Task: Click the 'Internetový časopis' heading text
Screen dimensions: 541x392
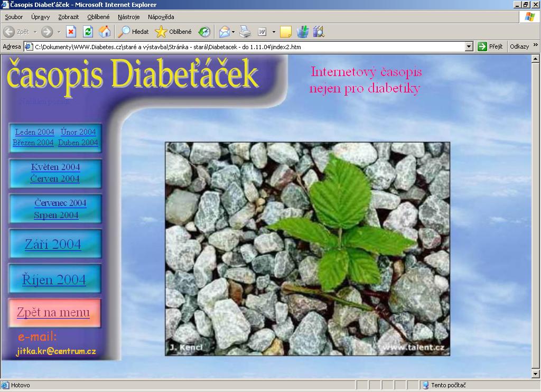Action: pos(366,72)
